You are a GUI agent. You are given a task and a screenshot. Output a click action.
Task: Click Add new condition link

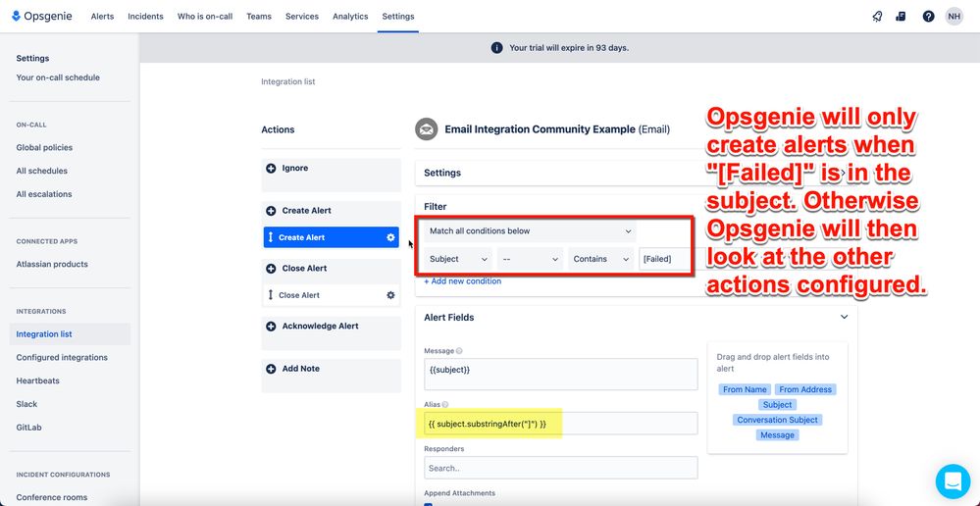(x=462, y=281)
